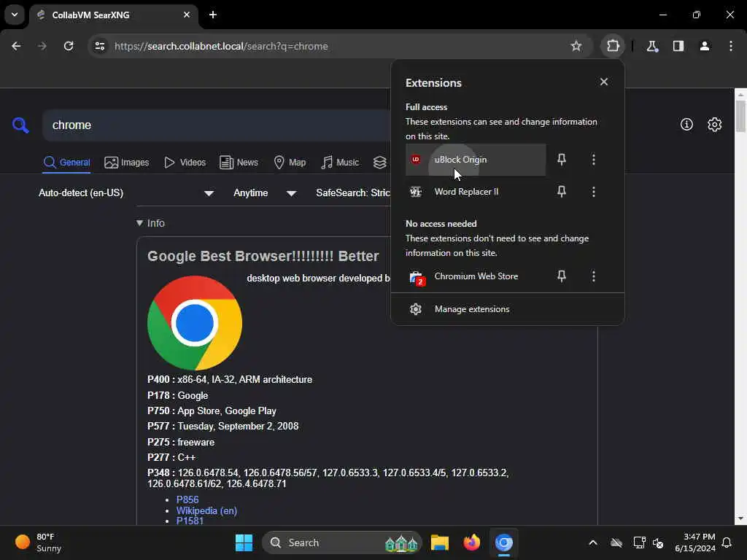The width and height of the screenshot is (747, 560).
Task: Open Firefox from the taskbar
Action: [x=472, y=542]
